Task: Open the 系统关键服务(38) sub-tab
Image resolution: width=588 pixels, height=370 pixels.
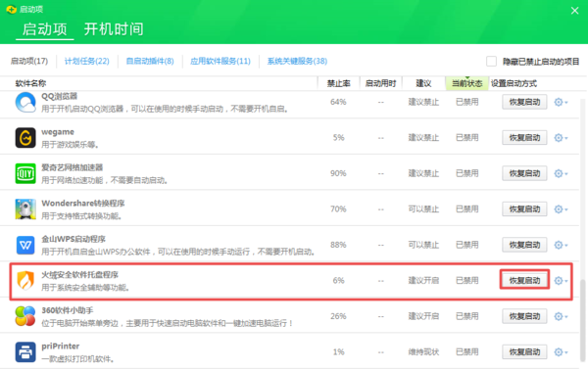Action: (x=297, y=61)
